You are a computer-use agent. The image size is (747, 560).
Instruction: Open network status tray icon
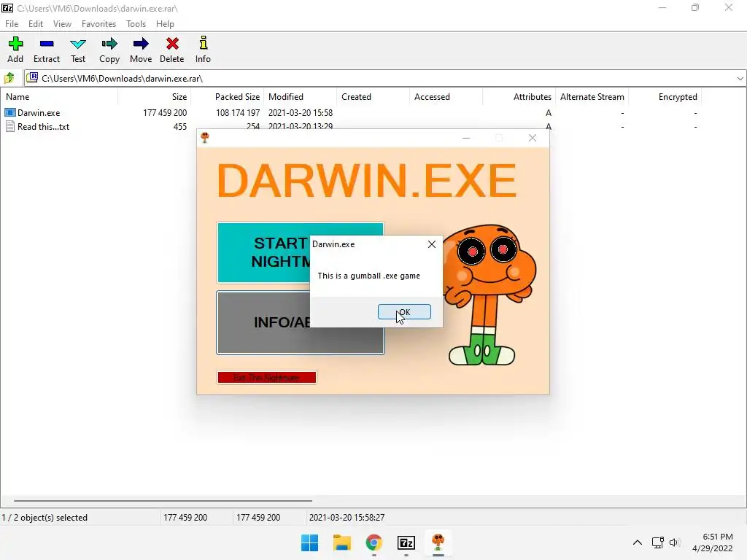(657, 542)
